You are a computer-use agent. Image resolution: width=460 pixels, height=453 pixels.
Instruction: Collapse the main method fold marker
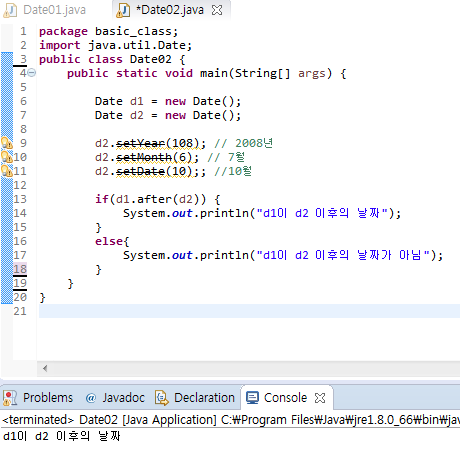[32, 73]
